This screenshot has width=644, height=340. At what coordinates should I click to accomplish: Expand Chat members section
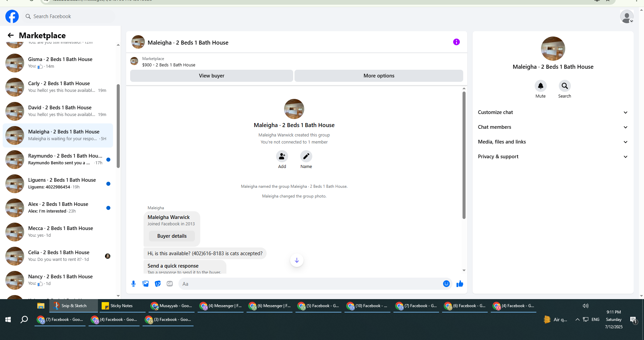pyautogui.click(x=553, y=127)
